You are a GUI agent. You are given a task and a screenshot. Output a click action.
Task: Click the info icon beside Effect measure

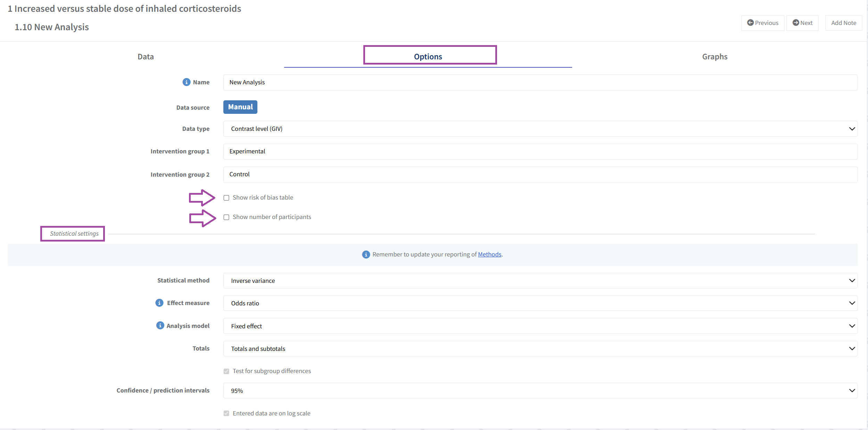(x=159, y=303)
